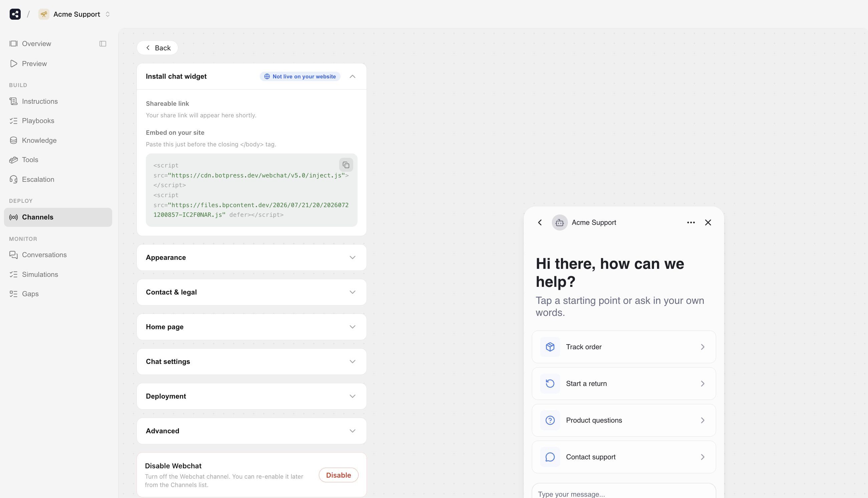Image resolution: width=868 pixels, height=498 pixels.
Task: Select Contact support option
Action: click(624, 457)
